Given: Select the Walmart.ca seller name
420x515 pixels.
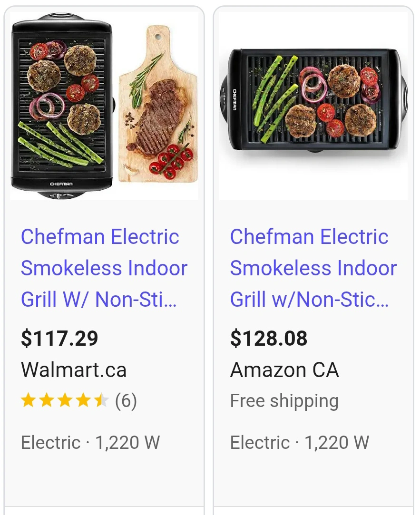Looking at the screenshot, I should 74,370.
